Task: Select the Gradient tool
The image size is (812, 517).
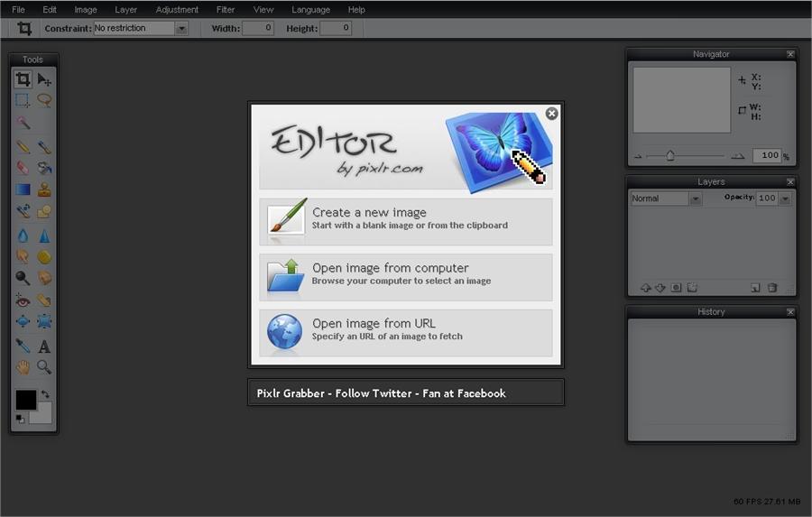Action: pos(23,189)
